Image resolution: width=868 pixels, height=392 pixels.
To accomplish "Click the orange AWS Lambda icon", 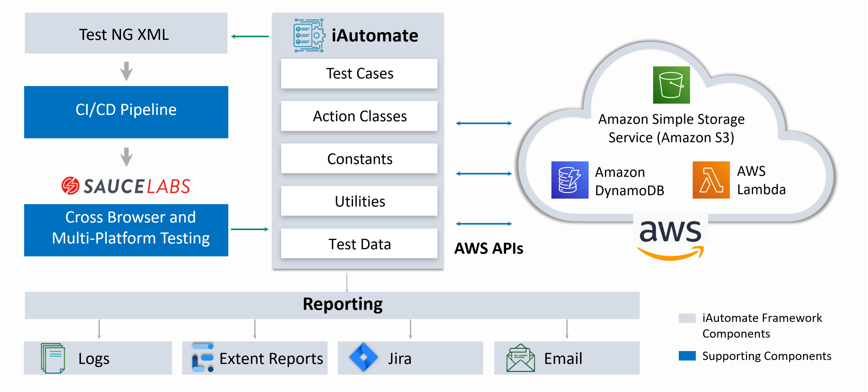I will tap(711, 180).
